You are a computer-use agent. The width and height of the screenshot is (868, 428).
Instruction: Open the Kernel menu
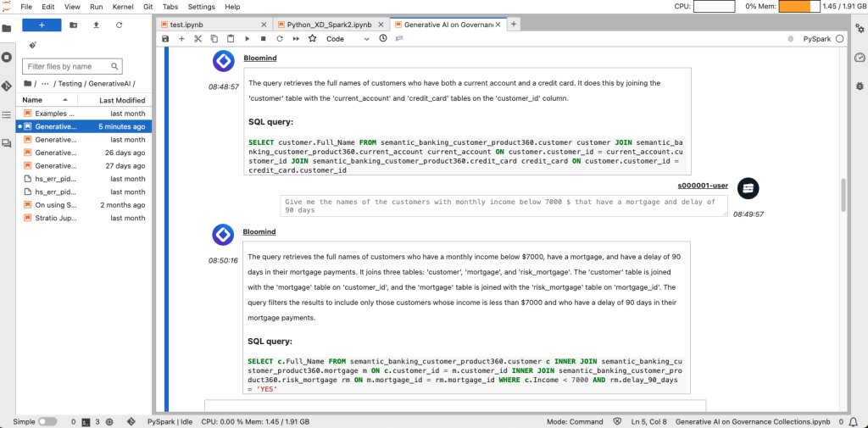tap(123, 7)
